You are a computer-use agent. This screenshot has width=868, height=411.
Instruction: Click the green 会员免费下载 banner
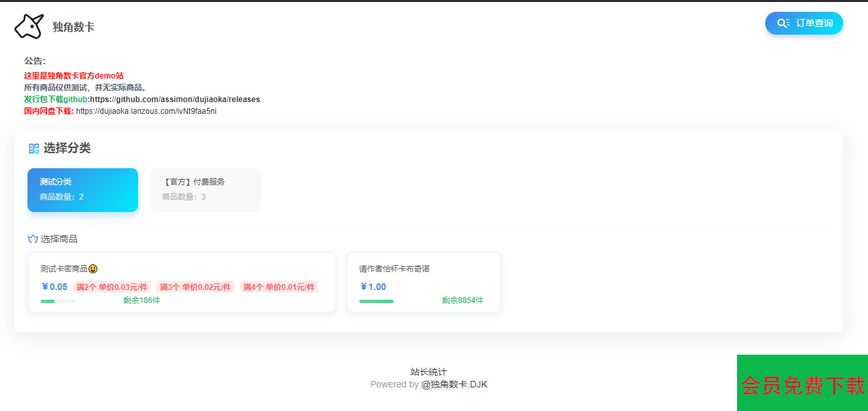coord(803,384)
